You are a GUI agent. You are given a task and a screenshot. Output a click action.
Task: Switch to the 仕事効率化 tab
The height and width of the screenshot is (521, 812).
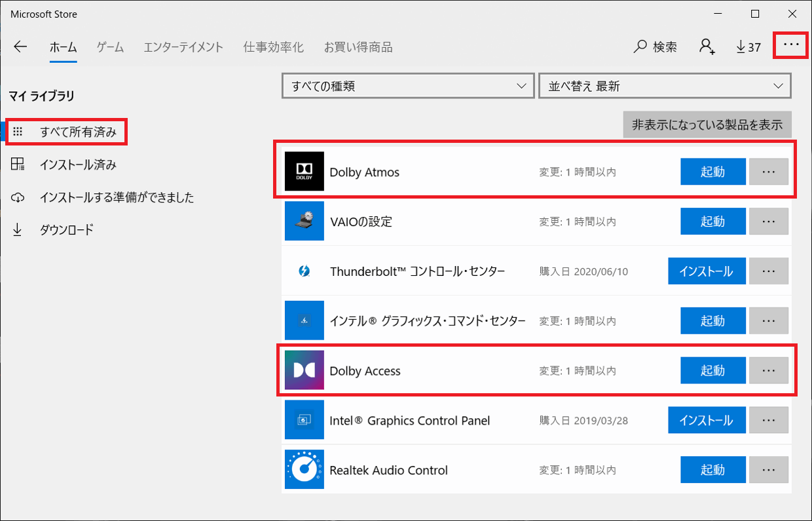[x=274, y=47]
